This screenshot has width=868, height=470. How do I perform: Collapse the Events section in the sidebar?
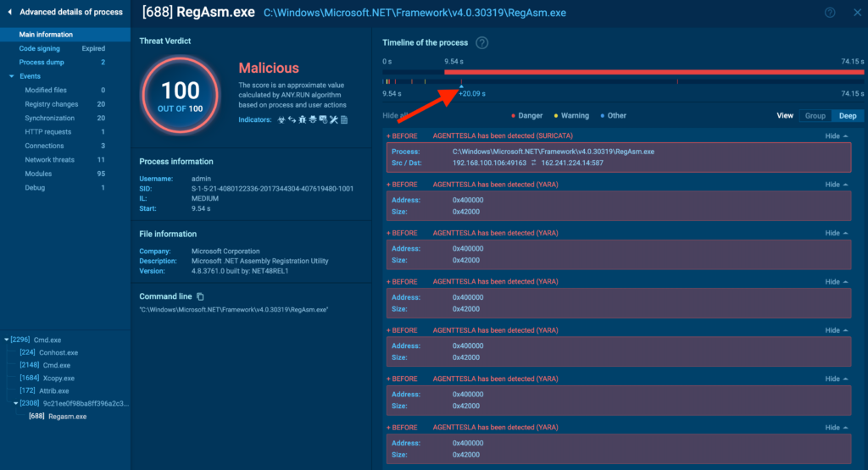pos(12,76)
